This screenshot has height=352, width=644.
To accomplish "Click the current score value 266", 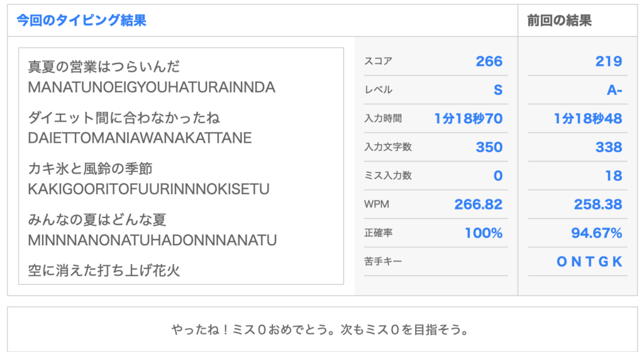I will [489, 61].
